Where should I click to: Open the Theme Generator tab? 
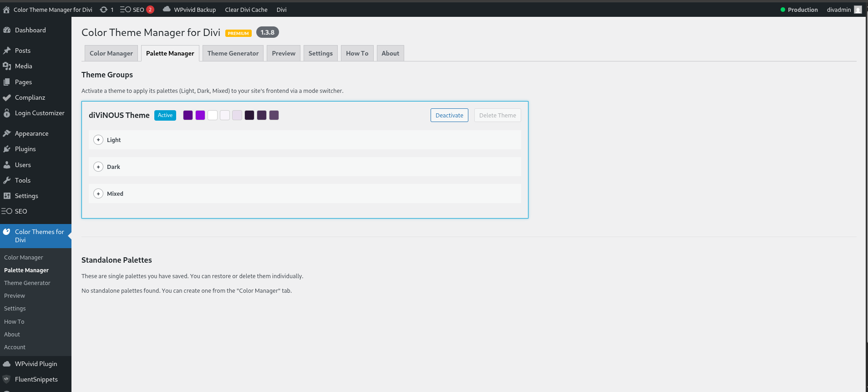[233, 53]
